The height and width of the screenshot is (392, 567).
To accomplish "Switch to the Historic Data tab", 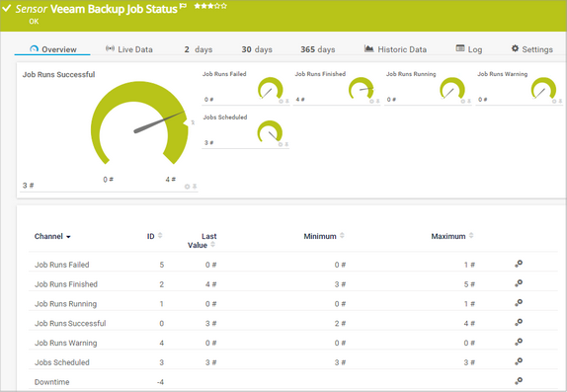I will (395, 49).
